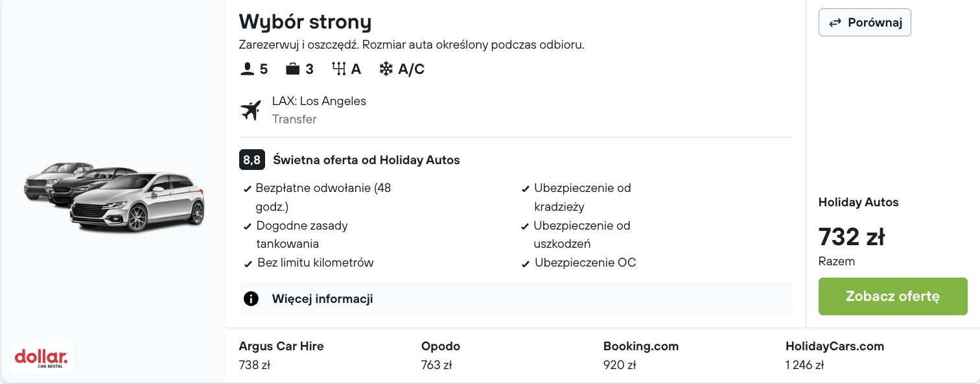Screen dimensions: 980x384
Task: Click the LAX: Los Angeles location text
Action: [x=319, y=101]
